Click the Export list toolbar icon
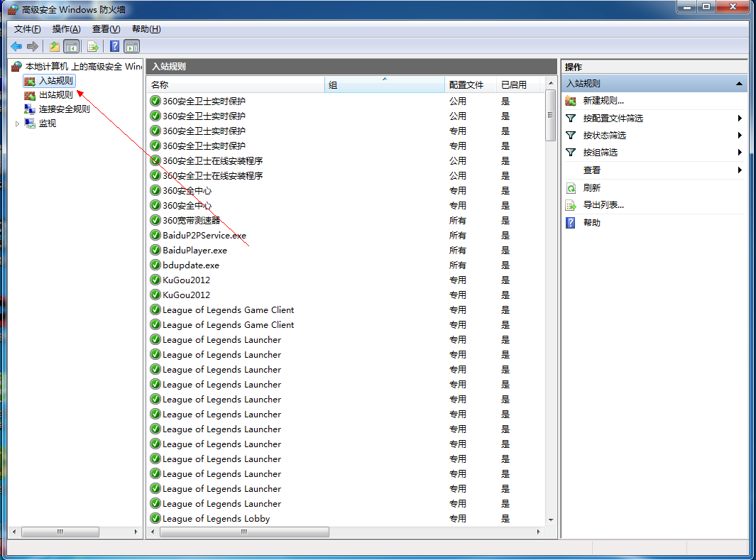Viewport: 756px width, 560px height. point(92,46)
